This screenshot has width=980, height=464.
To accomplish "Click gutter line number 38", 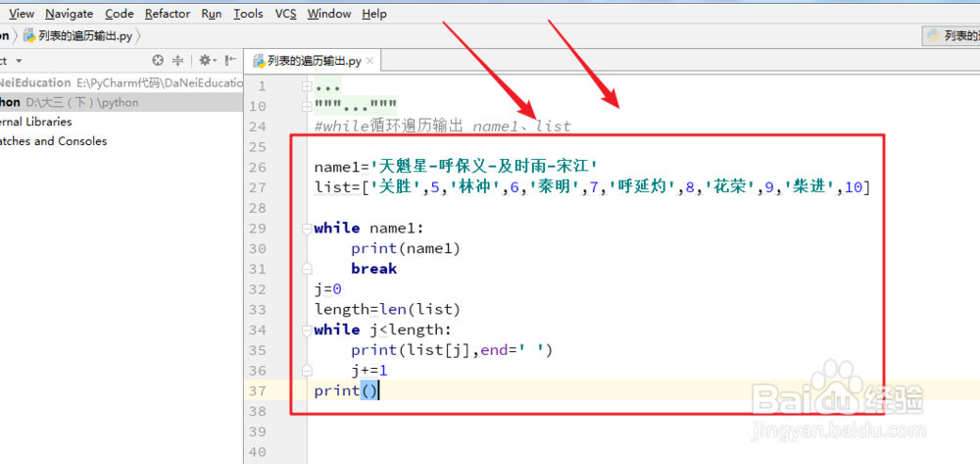I will 258,411.
